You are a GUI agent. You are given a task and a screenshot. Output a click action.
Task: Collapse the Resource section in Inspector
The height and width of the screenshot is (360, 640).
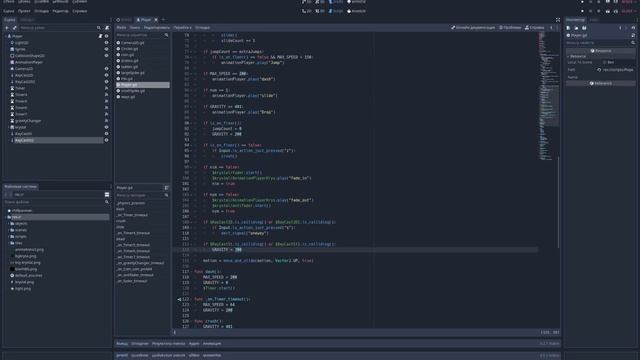569,56
